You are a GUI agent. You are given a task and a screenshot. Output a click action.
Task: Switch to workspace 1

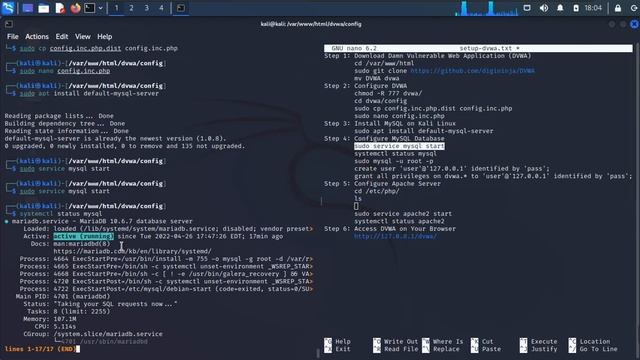[x=116, y=8]
